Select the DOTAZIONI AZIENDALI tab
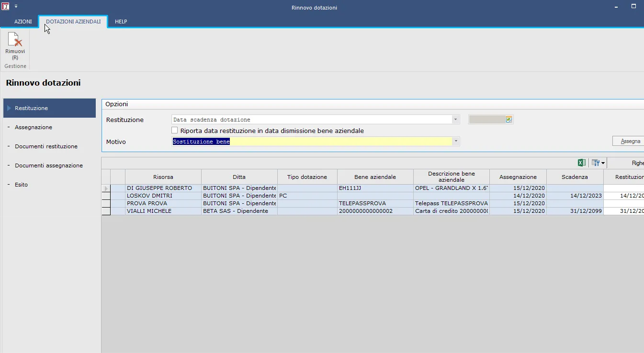This screenshot has width=644, height=353. (73, 22)
